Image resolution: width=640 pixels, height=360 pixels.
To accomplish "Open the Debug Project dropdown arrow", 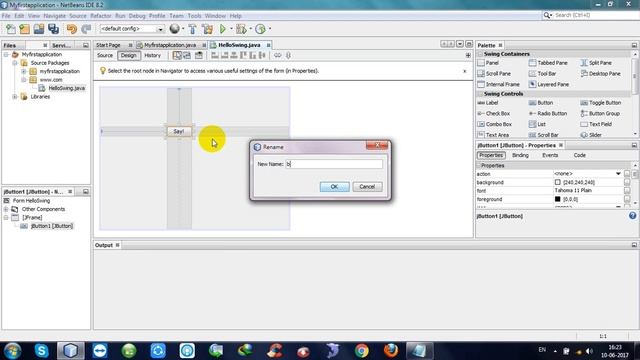I will [250, 29].
